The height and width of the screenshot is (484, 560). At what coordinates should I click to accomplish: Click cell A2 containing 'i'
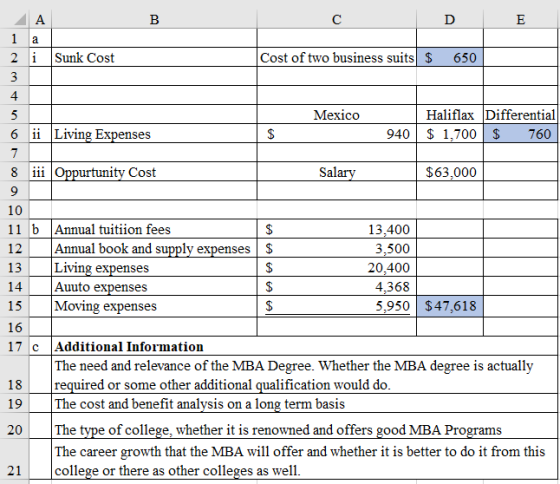pyautogui.click(x=40, y=57)
